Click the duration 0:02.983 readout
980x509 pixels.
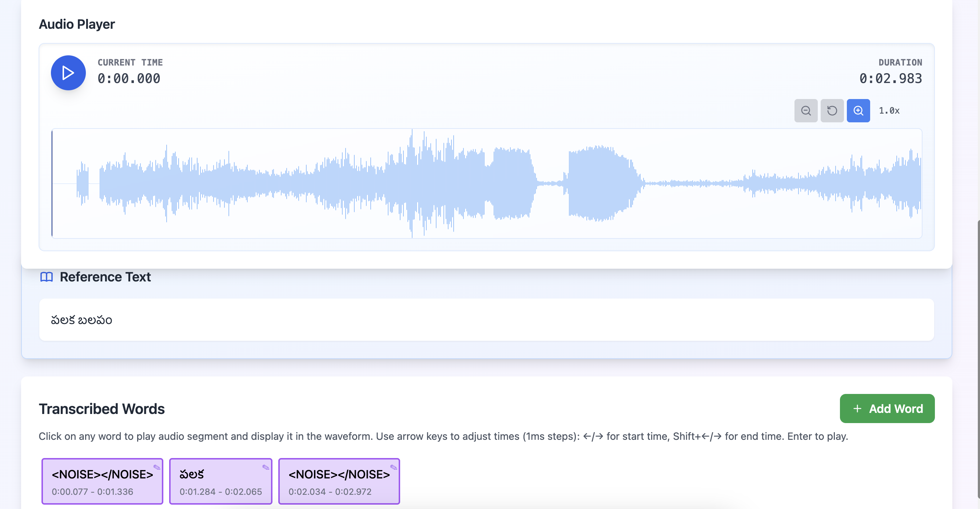coord(890,78)
